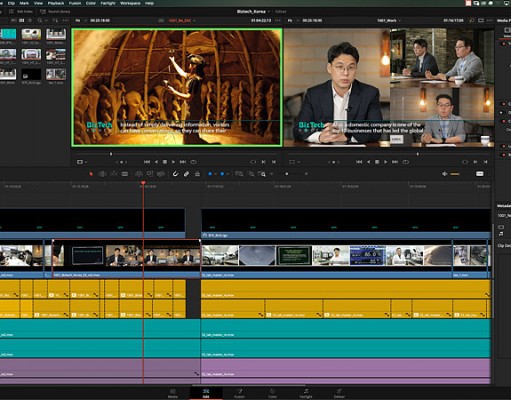Click the Overwrite Clip tool

(x=150, y=174)
